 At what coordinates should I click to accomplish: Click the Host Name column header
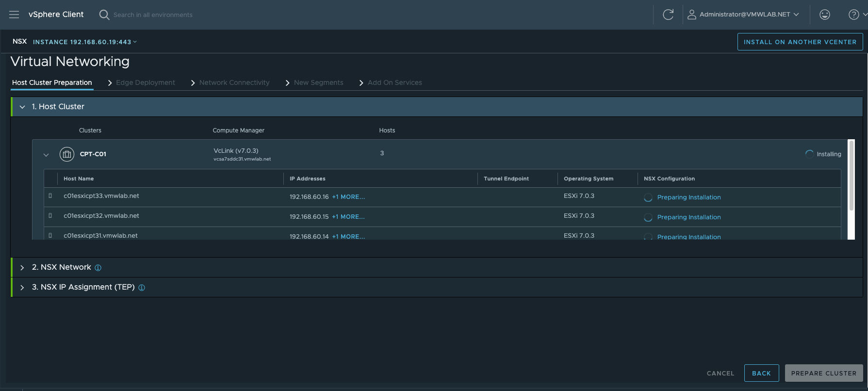tap(79, 179)
